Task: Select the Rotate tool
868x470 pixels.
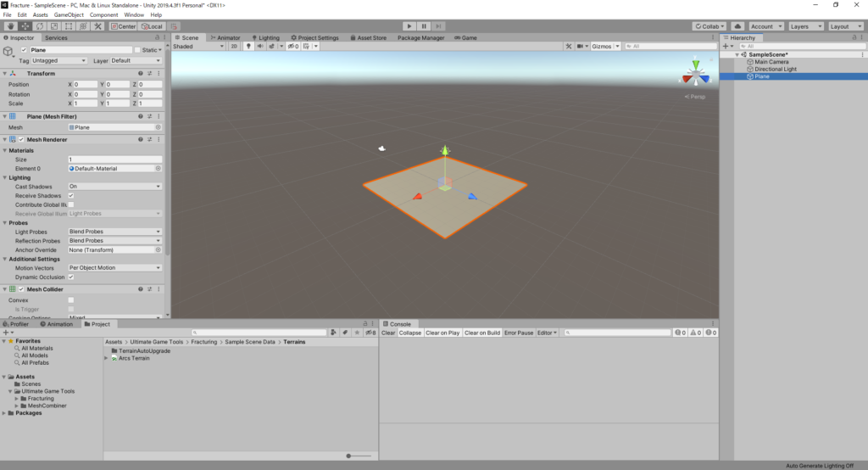Action: [x=39, y=26]
